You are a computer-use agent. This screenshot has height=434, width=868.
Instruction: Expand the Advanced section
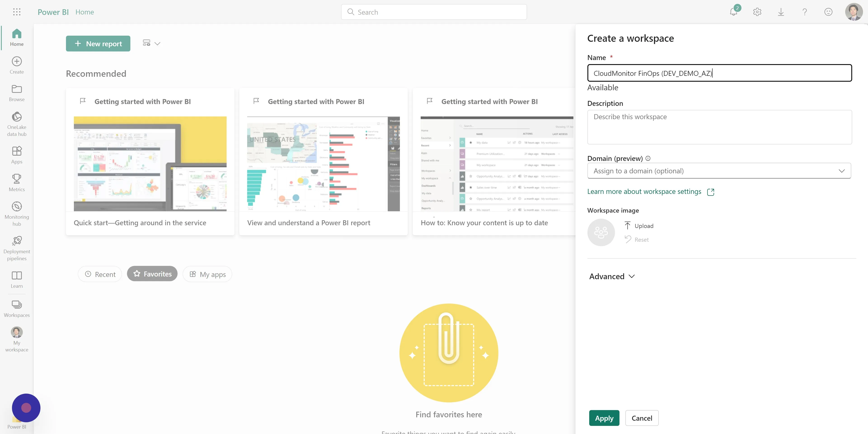(x=612, y=276)
